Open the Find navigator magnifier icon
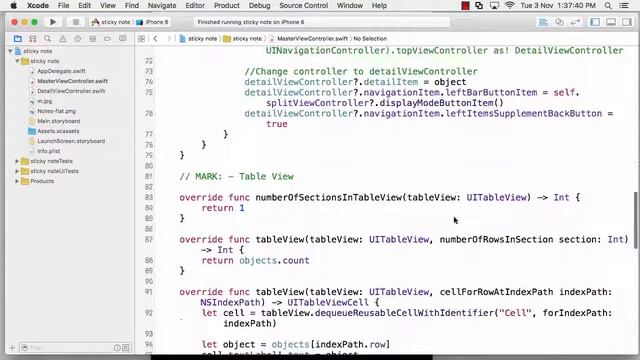640x360 pixels. point(47,39)
